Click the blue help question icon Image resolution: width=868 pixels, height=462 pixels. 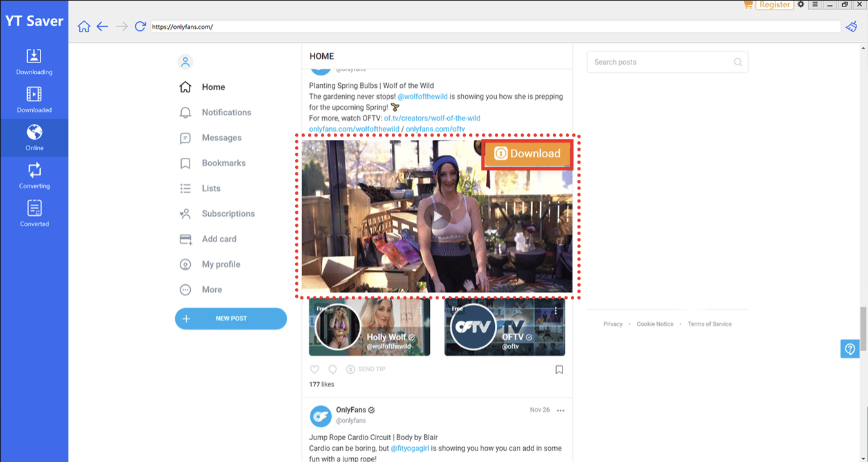(x=850, y=349)
